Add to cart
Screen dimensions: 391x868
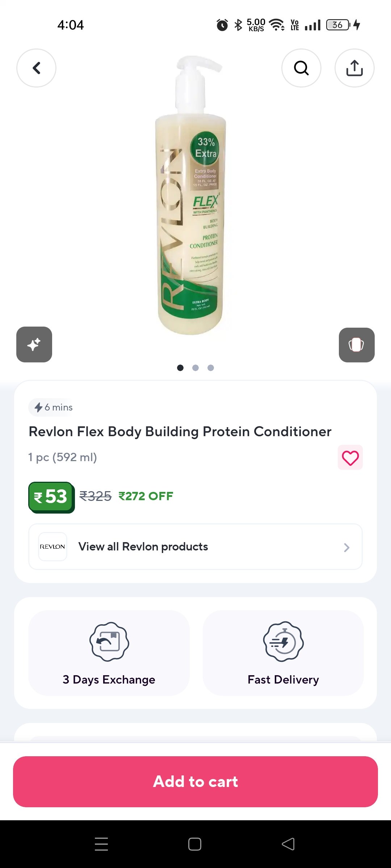coord(195,782)
